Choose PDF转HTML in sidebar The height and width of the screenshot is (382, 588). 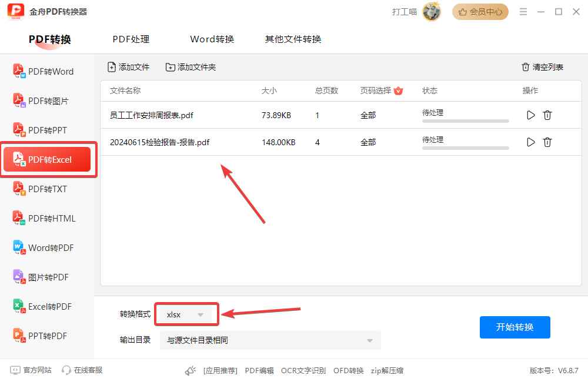tap(44, 218)
